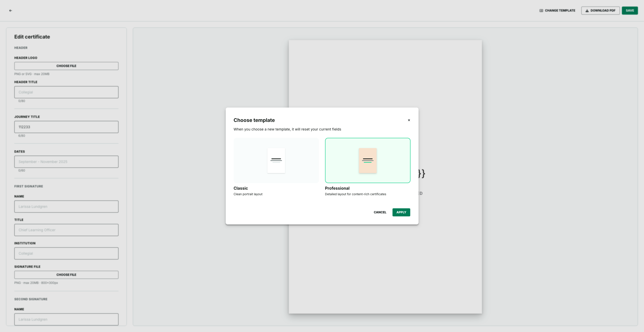Click the 0/60 character counter under Dates
The image size is (644, 332).
click(x=22, y=171)
